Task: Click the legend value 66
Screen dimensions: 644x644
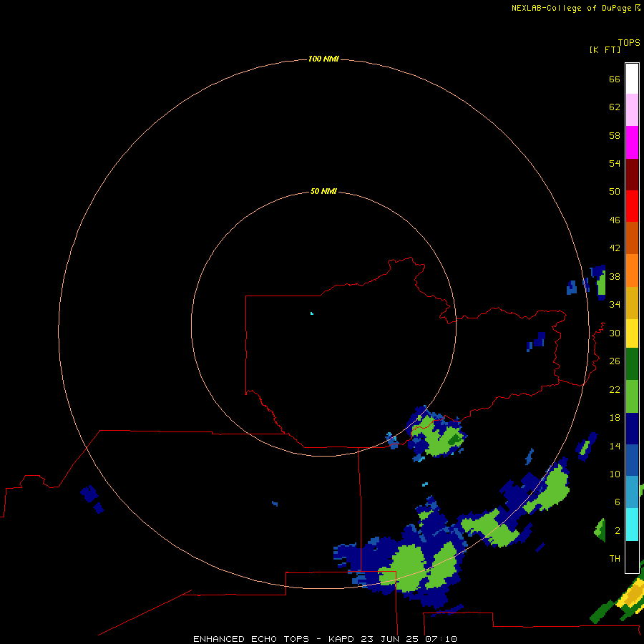Action: coord(615,79)
